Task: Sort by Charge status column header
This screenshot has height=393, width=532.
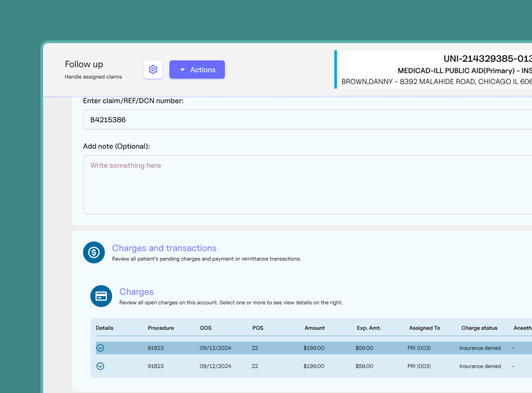Action: click(479, 328)
